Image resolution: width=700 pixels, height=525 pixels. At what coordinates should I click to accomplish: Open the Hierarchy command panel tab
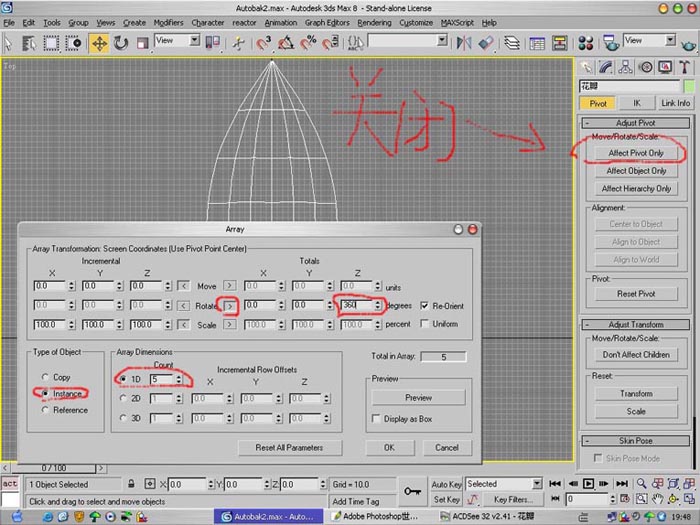625,67
